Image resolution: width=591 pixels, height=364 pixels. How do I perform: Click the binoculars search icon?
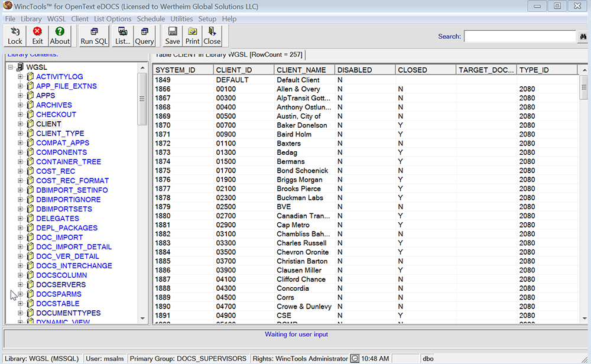pos(583,37)
